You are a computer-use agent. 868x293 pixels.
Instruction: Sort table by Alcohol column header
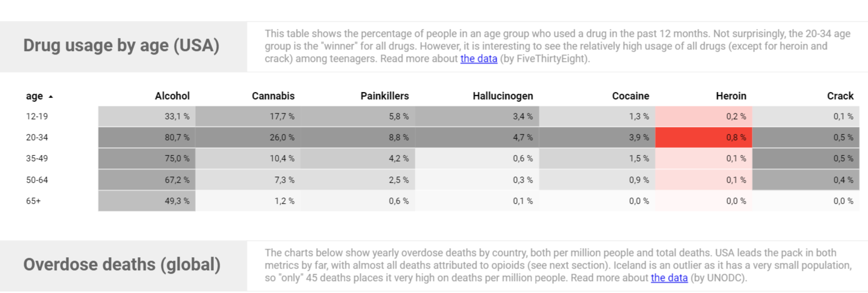[x=172, y=96]
